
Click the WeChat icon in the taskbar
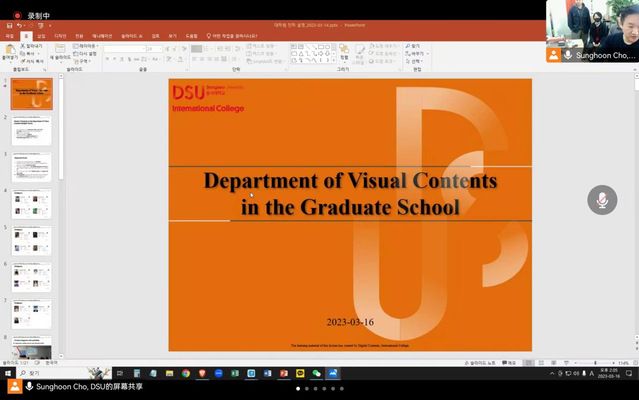(x=316, y=373)
